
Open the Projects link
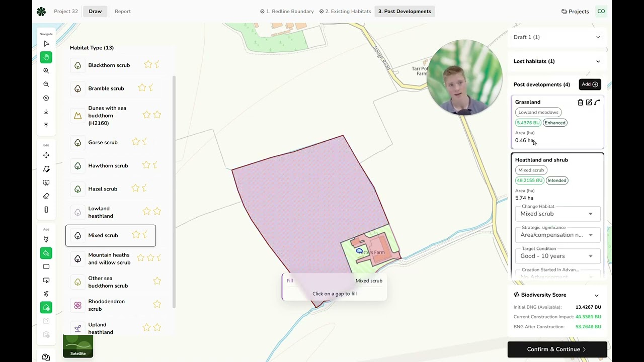click(x=575, y=12)
